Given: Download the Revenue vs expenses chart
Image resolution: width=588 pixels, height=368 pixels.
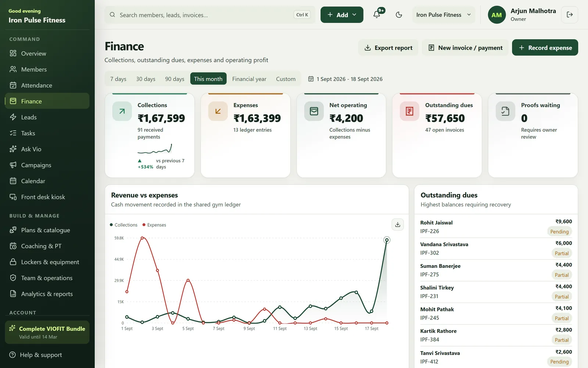Looking at the screenshot, I should [x=398, y=224].
